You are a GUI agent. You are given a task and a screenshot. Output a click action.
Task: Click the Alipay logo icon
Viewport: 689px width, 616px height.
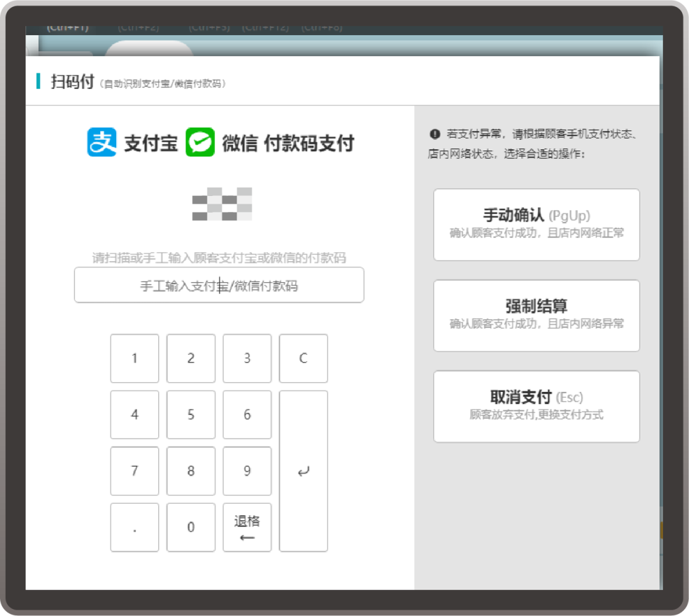[102, 142]
